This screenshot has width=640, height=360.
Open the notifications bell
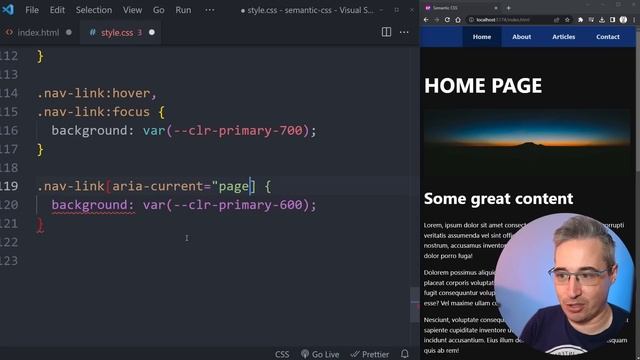[404, 353]
